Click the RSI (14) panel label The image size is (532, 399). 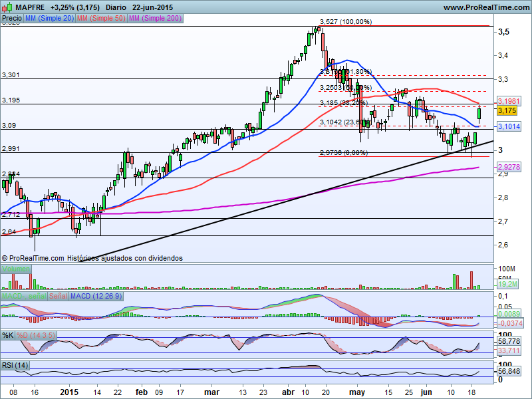coord(15,365)
